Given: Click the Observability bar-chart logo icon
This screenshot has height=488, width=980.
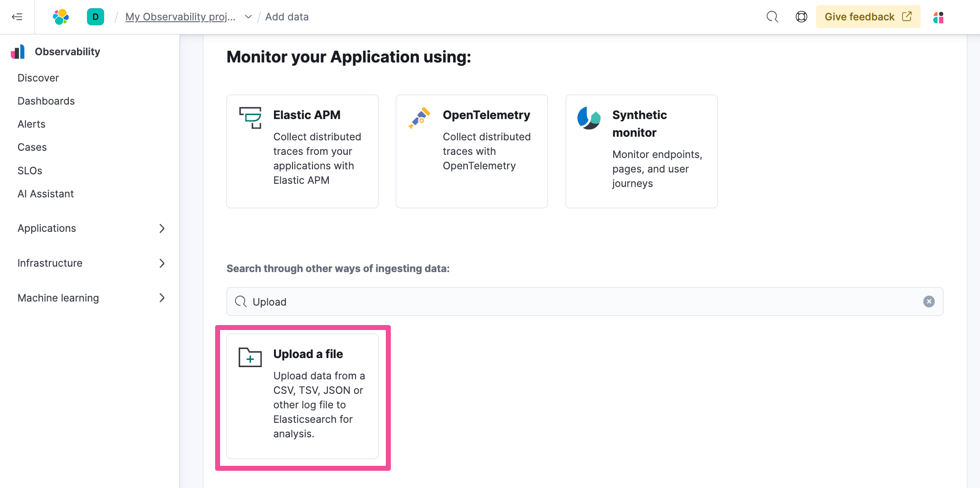Looking at the screenshot, I should coord(18,52).
